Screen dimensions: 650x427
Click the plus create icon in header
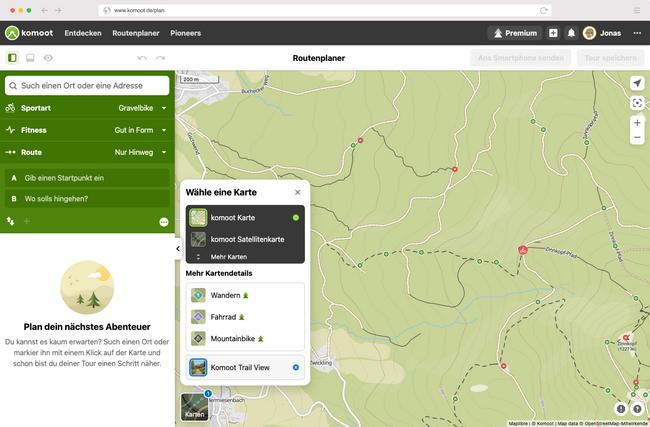(x=553, y=33)
